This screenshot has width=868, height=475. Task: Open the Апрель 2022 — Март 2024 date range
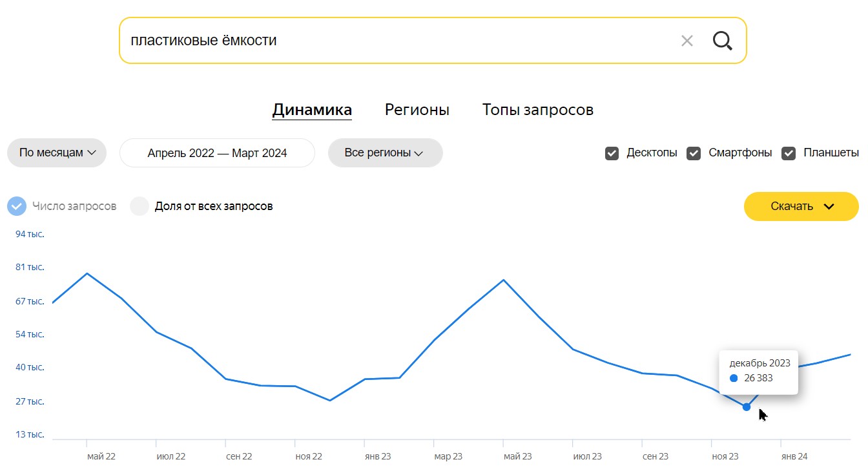(x=217, y=153)
